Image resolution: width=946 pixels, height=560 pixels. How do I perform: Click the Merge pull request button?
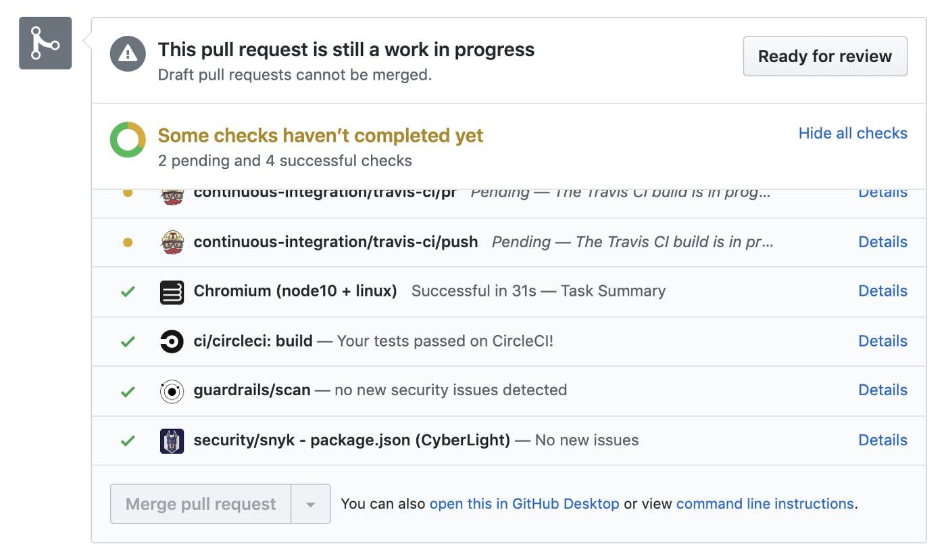click(201, 504)
